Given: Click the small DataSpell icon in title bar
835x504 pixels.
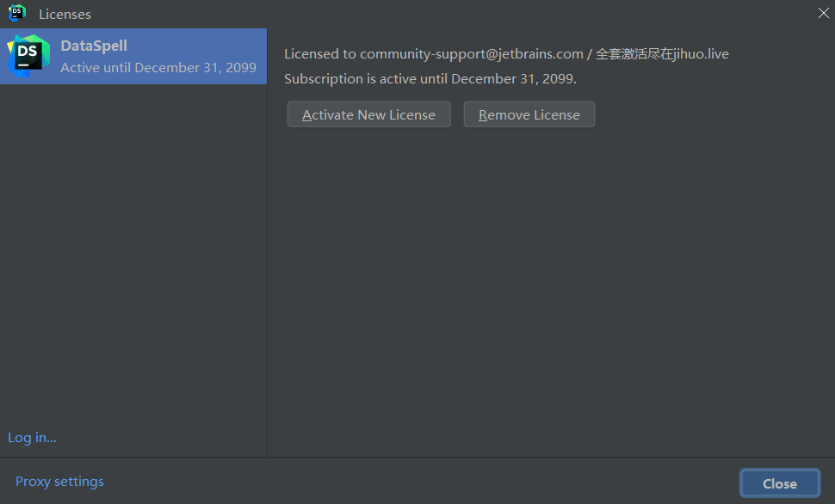Looking at the screenshot, I should coord(17,14).
